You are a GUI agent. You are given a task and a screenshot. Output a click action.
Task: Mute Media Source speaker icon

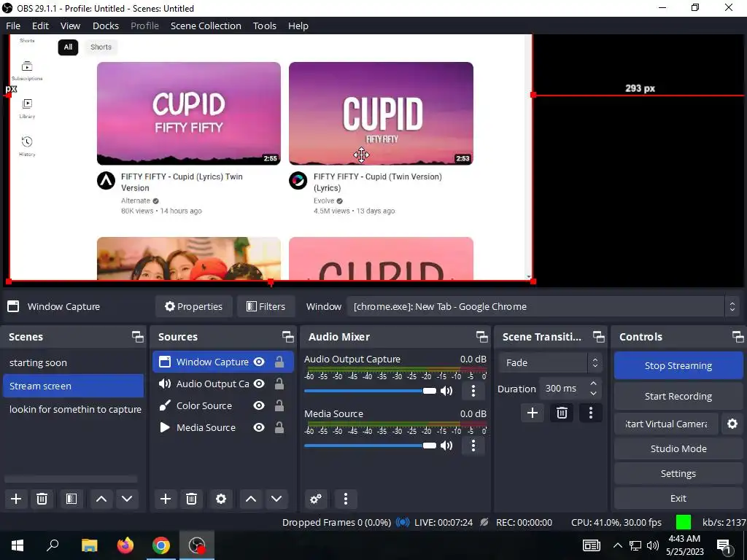click(x=446, y=446)
